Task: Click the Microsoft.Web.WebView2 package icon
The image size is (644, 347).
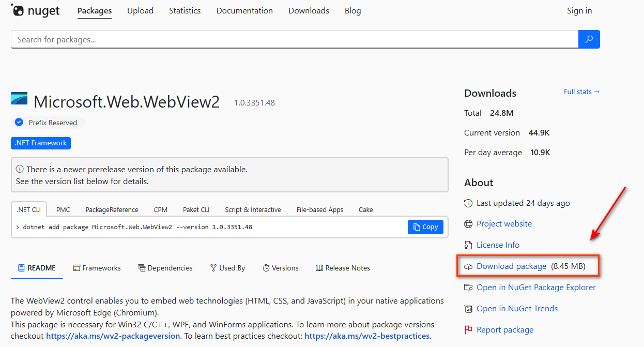Action: [20, 99]
